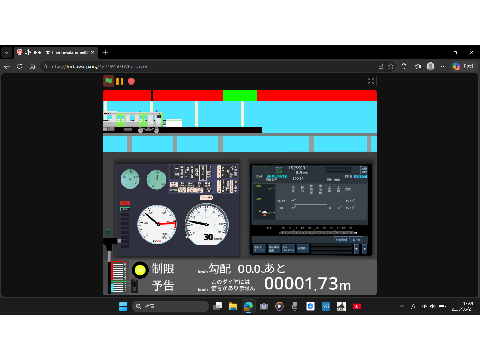
Task: Click the taskbar clock and date
Action: 463,306
